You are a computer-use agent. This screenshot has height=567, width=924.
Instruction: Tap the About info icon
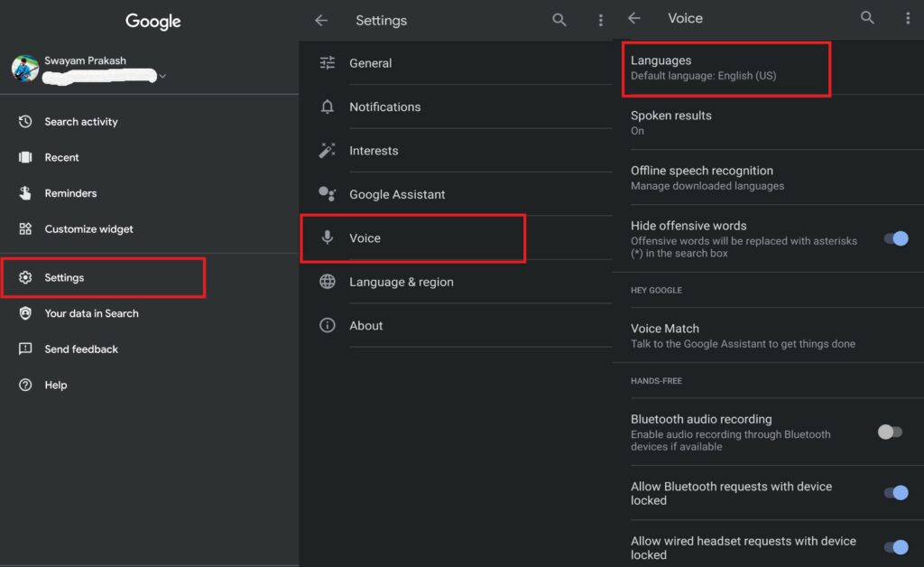click(327, 325)
